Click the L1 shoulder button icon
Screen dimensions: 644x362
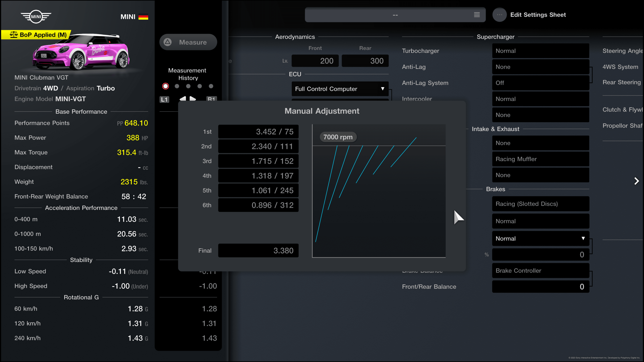tap(164, 99)
